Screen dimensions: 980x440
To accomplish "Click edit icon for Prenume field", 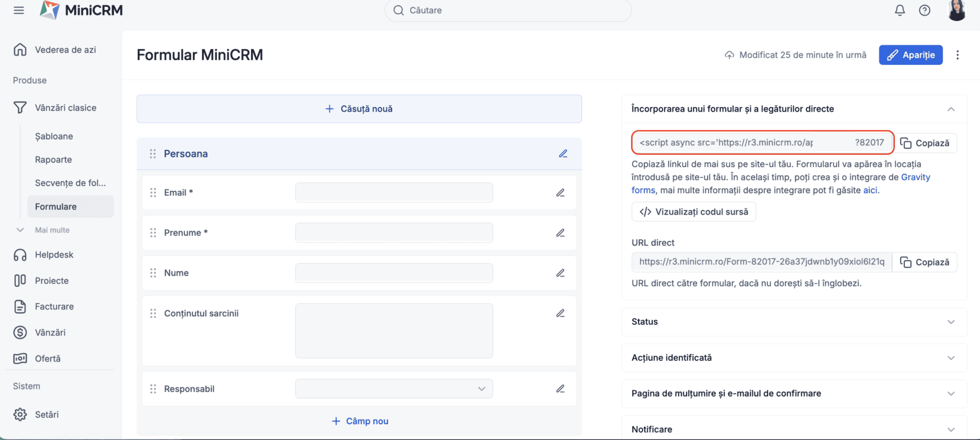I will [x=560, y=233].
